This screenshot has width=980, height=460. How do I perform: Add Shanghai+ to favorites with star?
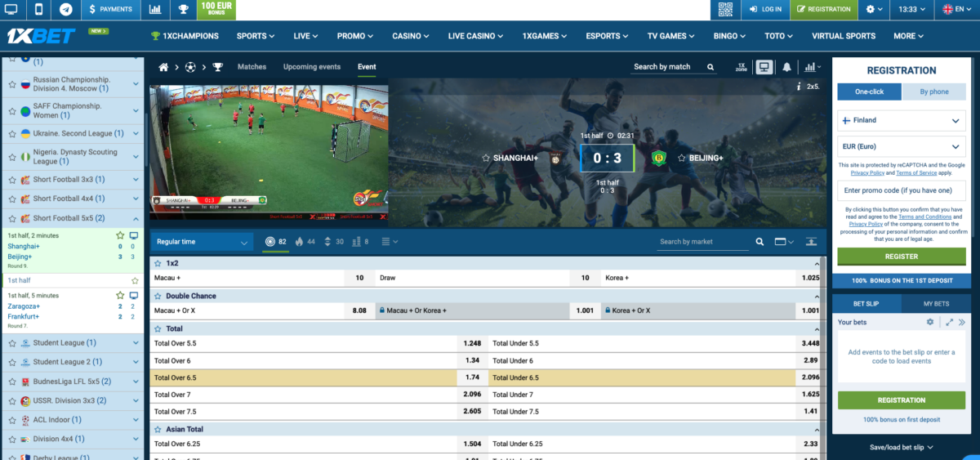click(486, 158)
